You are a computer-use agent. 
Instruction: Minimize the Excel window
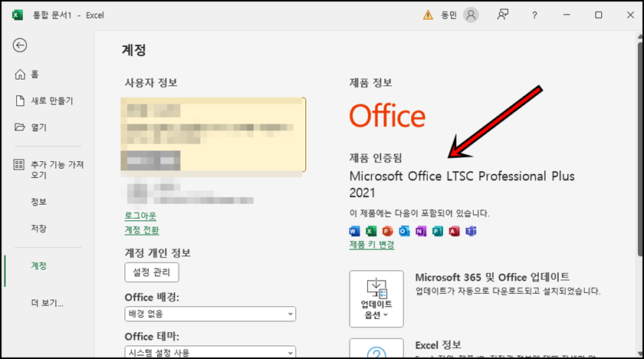pos(567,15)
